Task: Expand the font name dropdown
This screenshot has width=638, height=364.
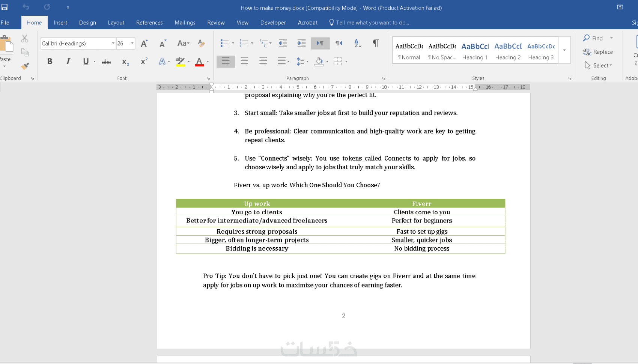Action: (113, 44)
